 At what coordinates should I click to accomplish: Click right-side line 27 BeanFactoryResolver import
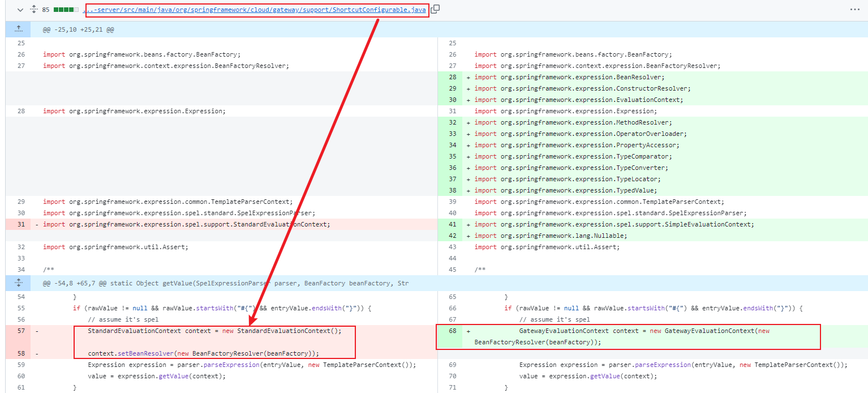point(598,66)
